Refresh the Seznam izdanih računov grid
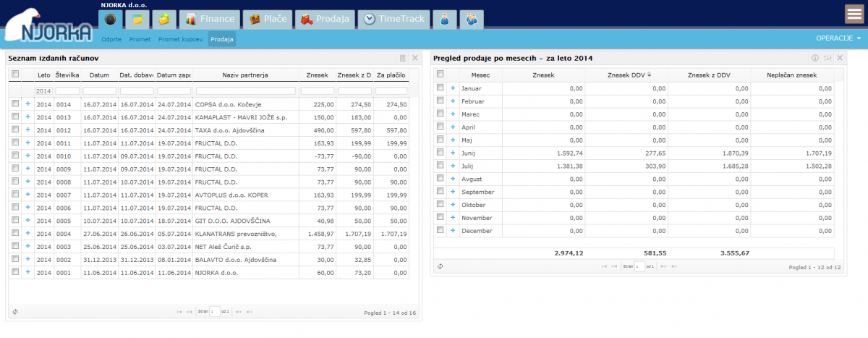 pos(14,312)
